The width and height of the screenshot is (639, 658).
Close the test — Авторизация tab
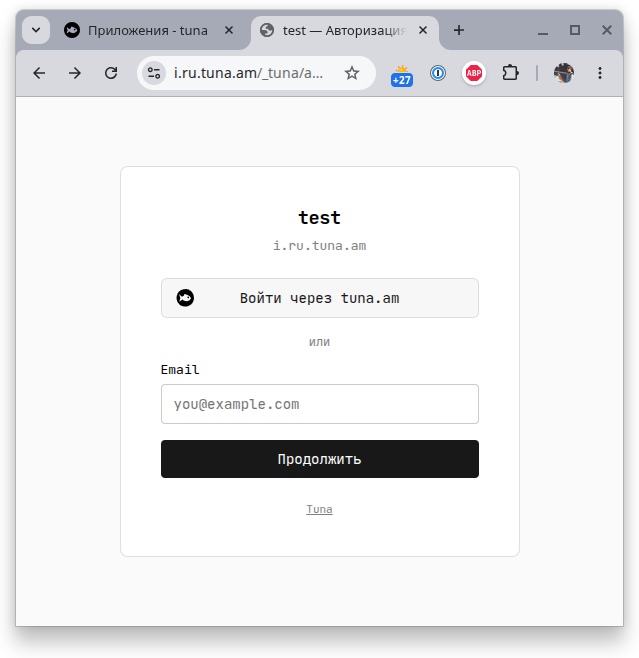pos(423,30)
